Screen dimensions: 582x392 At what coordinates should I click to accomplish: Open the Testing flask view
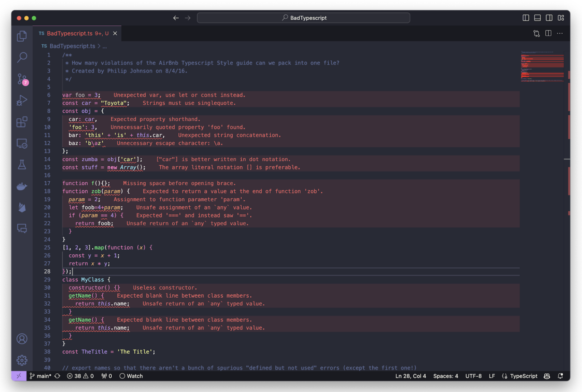22,165
